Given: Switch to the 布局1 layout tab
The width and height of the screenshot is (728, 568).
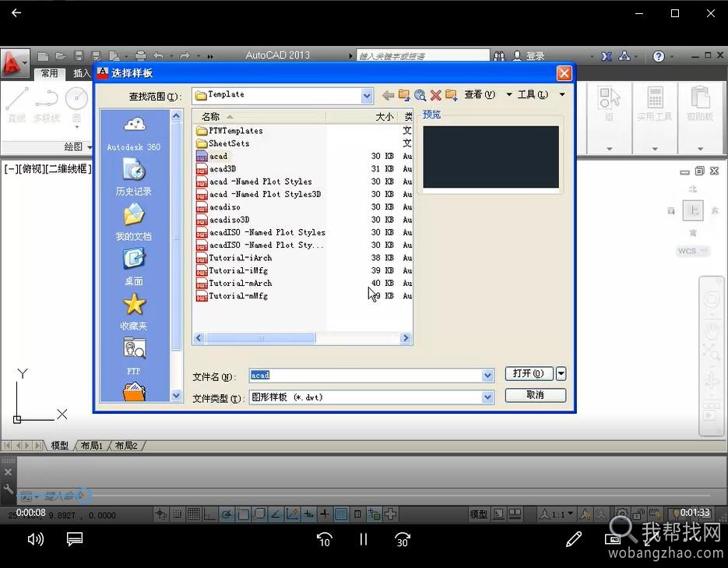Looking at the screenshot, I should click(x=91, y=446).
